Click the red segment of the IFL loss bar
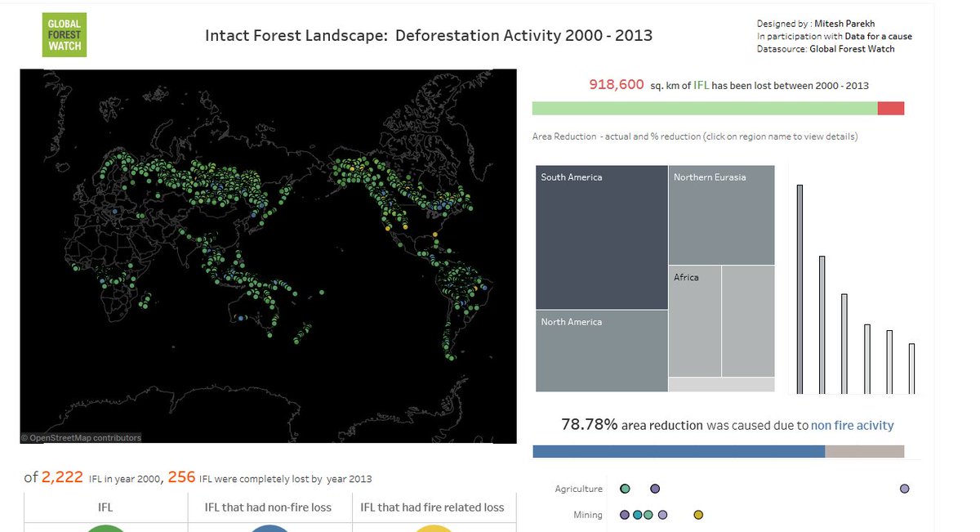980x532 pixels. (x=891, y=109)
